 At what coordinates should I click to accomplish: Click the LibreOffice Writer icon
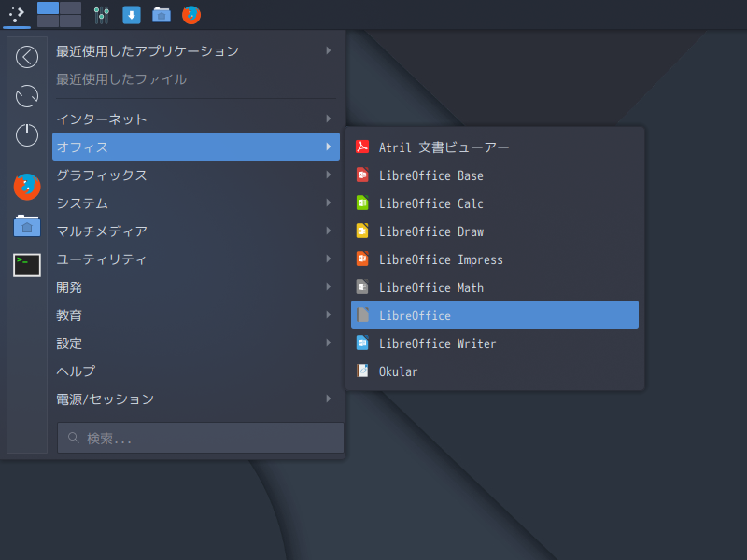click(x=362, y=343)
